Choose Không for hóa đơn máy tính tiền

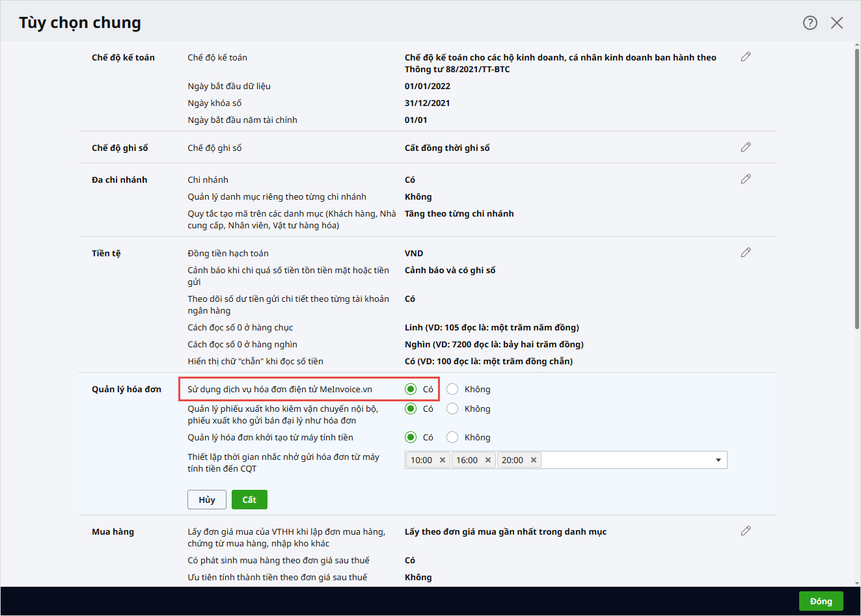tap(453, 438)
